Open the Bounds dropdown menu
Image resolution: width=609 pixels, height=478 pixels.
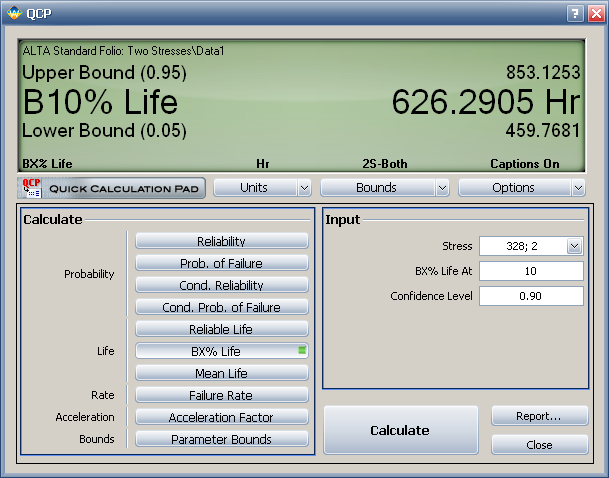pyautogui.click(x=384, y=188)
